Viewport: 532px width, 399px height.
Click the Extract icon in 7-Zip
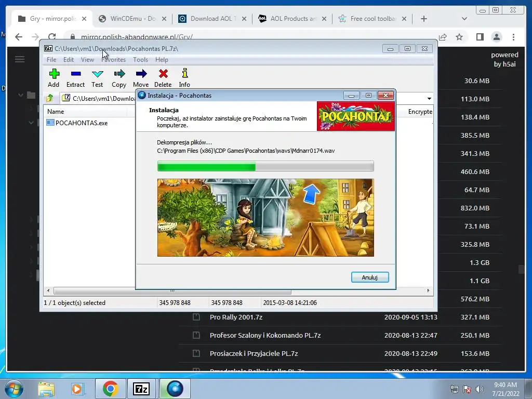75,78
